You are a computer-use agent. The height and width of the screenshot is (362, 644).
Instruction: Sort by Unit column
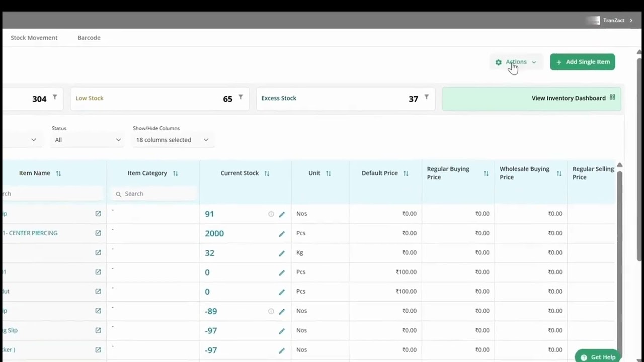329,173
